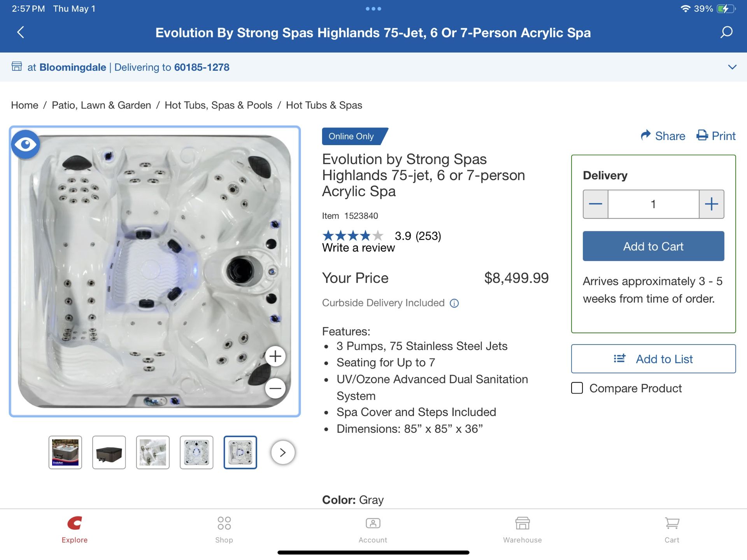Click the Print icon
Screen dimensions: 747x560
[x=702, y=135]
